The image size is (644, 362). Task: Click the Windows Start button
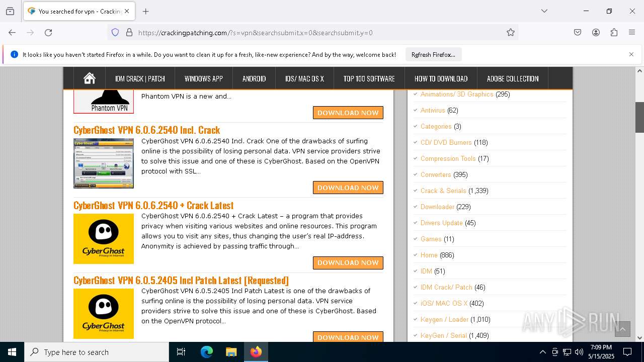click(x=12, y=352)
